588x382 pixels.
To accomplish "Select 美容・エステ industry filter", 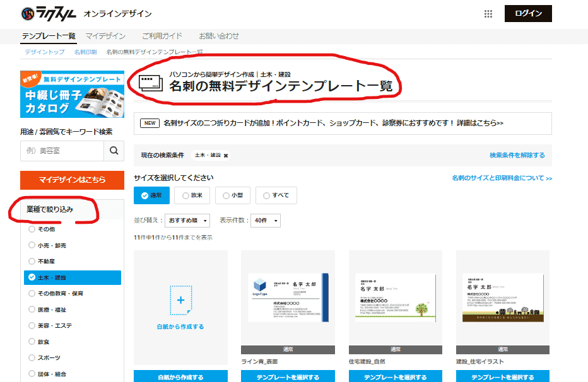I will tap(50, 325).
